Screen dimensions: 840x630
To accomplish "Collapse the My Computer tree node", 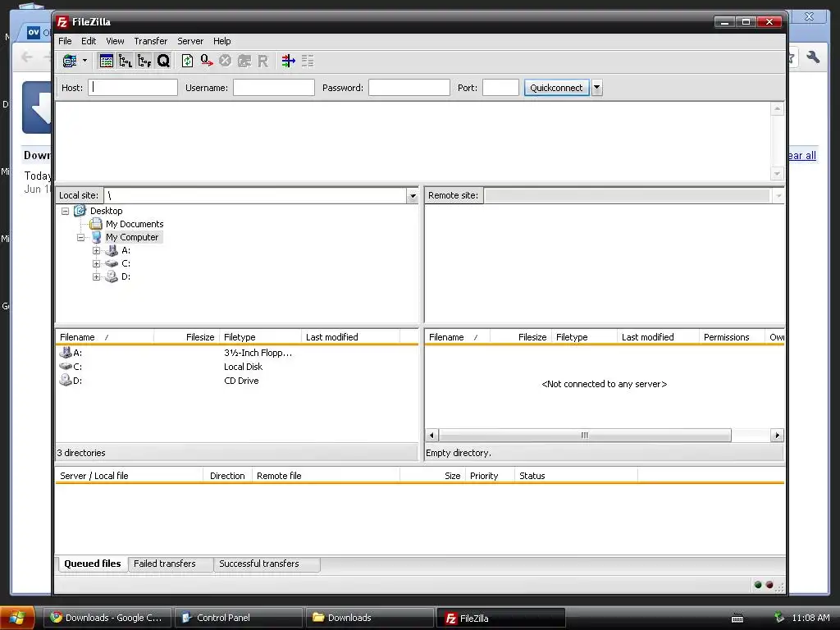I will click(x=81, y=237).
